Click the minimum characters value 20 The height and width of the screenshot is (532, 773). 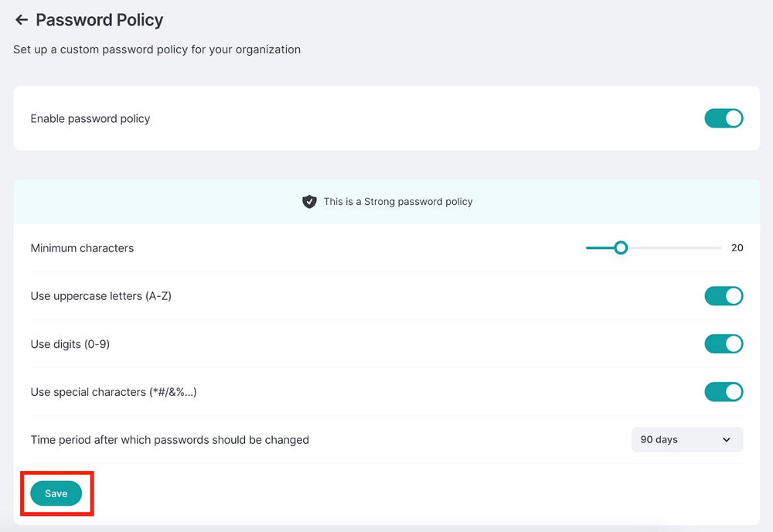737,248
